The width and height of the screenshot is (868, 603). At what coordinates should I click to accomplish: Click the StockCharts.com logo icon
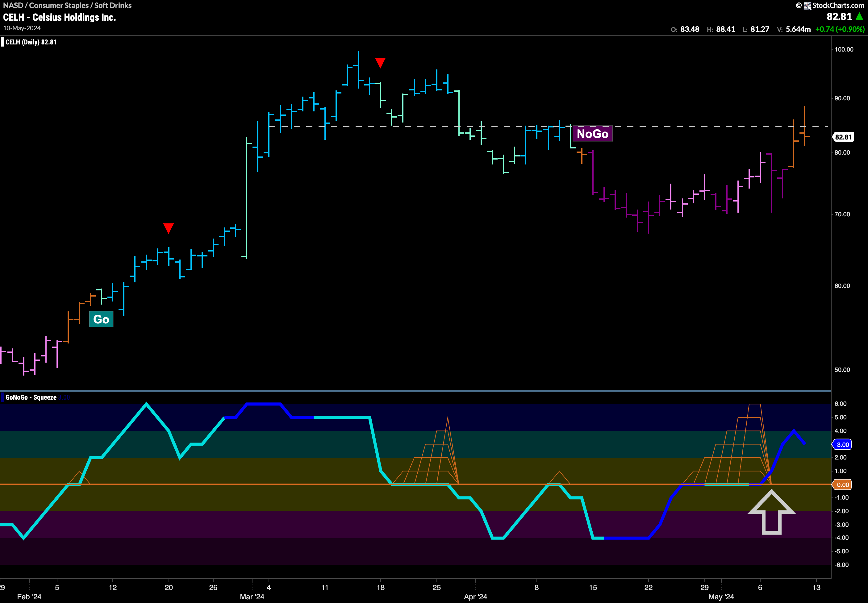(x=807, y=6)
